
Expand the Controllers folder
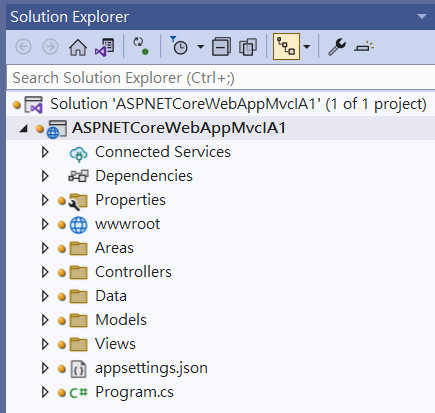pos(45,272)
